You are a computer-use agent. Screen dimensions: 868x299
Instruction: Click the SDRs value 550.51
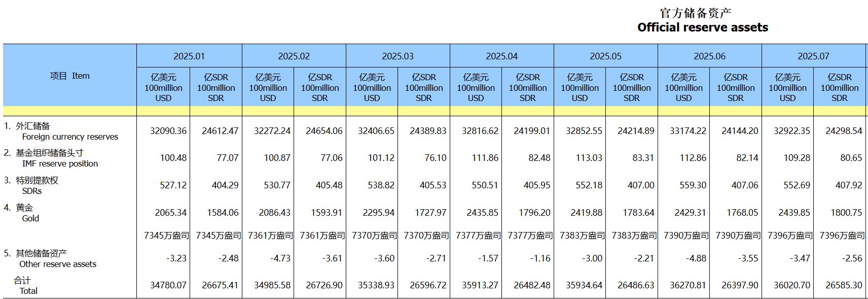tap(485, 185)
